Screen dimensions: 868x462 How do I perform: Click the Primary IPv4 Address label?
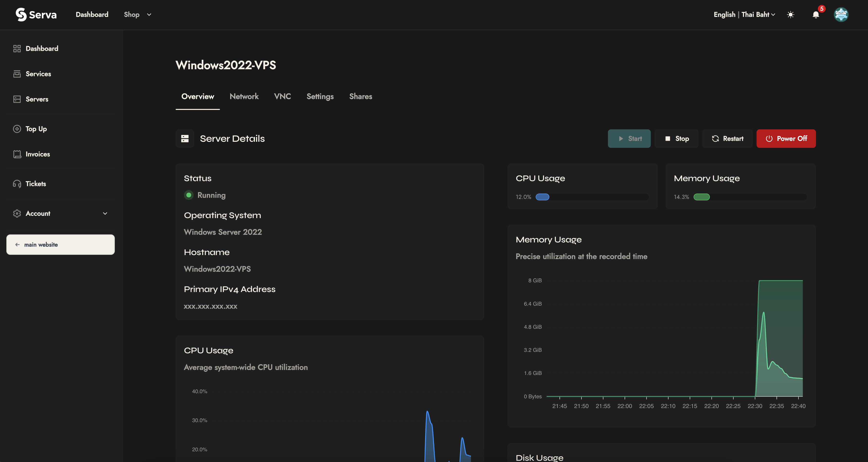pyautogui.click(x=229, y=289)
